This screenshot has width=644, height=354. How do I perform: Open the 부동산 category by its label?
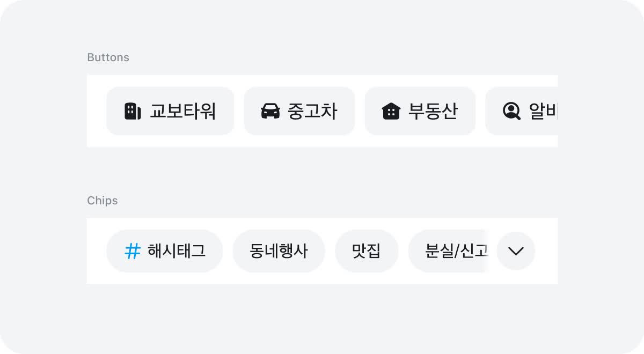(x=433, y=111)
